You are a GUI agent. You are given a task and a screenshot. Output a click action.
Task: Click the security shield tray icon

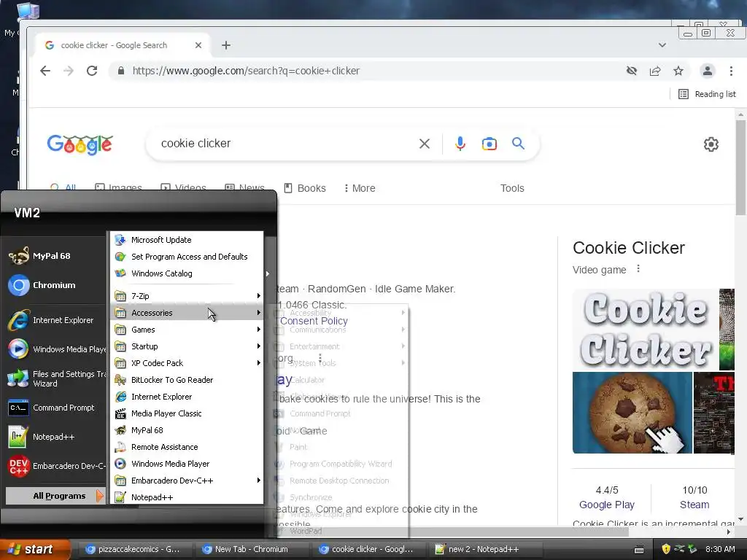[x=666, y=549]
